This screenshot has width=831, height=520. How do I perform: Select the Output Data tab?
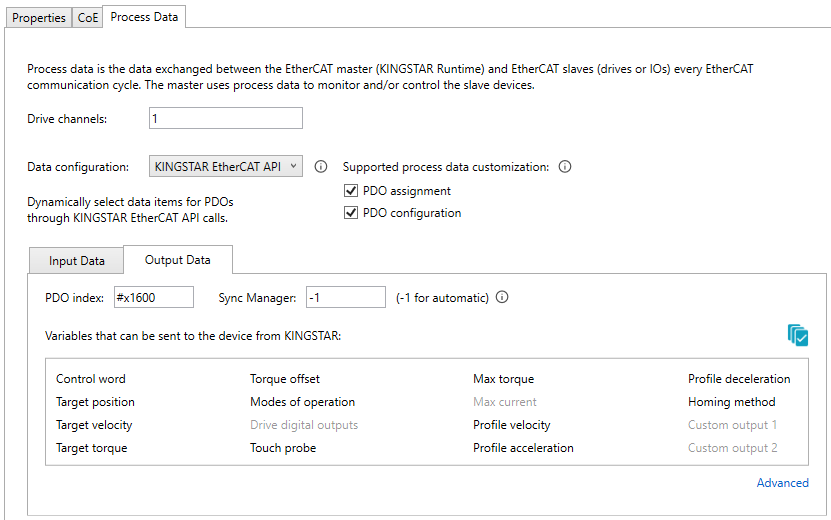tap(178, 260)
